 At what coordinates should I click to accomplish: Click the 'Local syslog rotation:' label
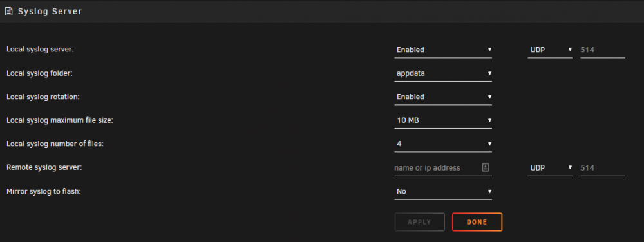(43, 97)
